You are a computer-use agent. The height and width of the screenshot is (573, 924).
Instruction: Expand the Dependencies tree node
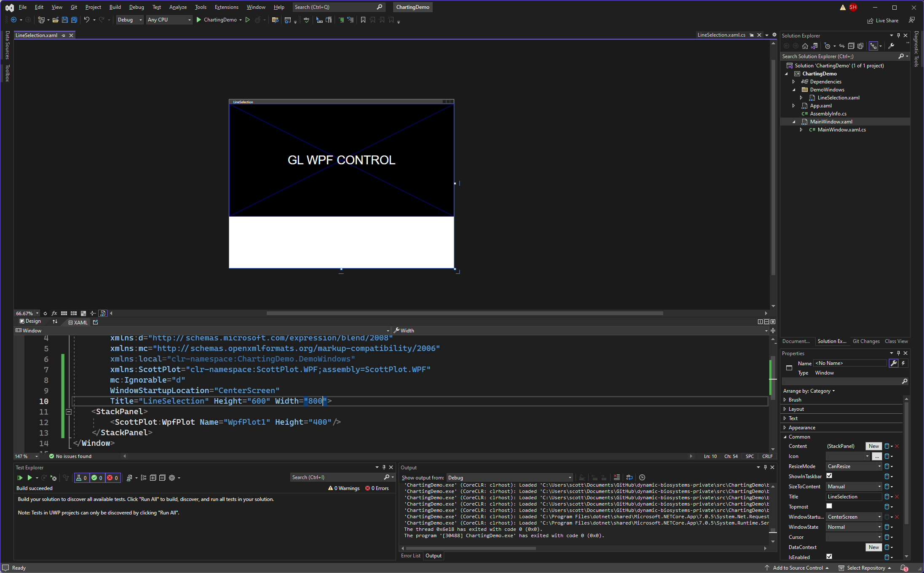(x=794, y=82)
